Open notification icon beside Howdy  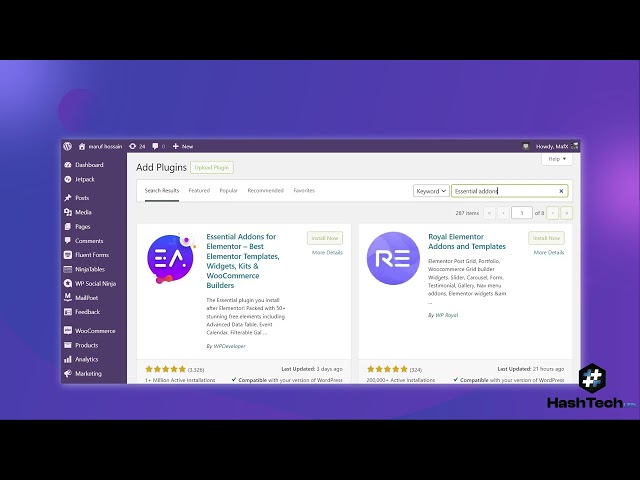coord(526,146)
